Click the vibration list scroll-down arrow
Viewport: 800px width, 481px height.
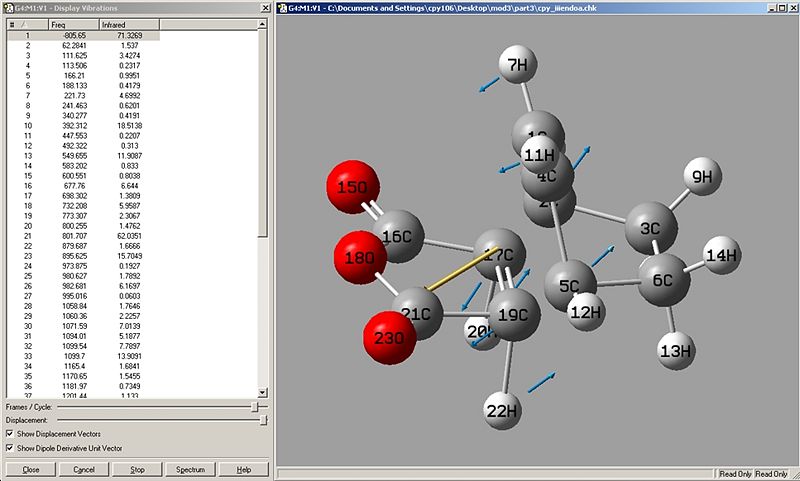pyautogui.click(x=262, y=393)
